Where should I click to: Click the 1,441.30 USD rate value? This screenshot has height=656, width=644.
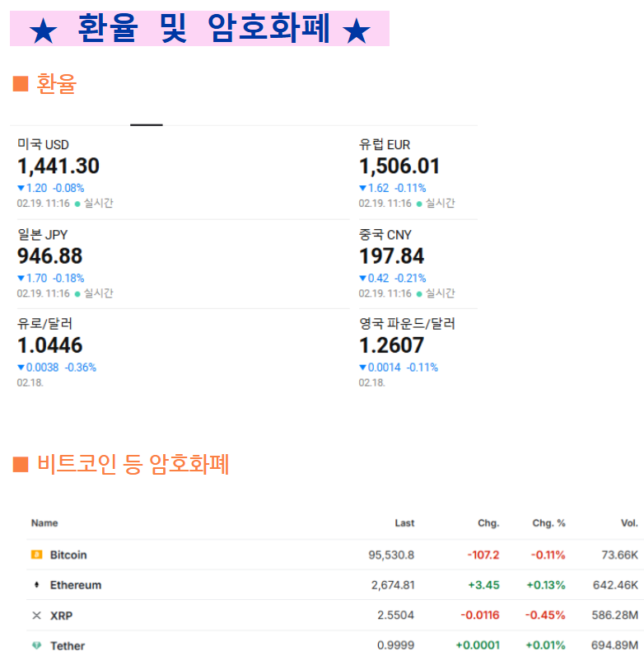pos(58,166)
